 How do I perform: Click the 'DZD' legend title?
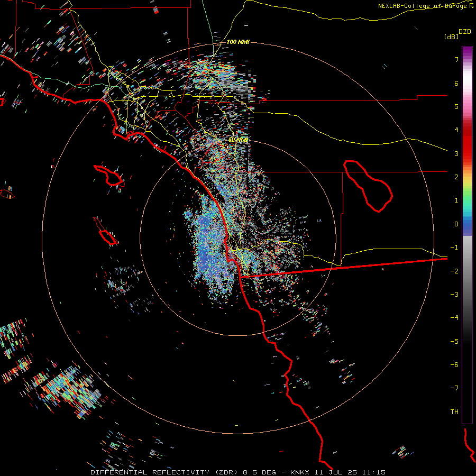click(465, 32)
